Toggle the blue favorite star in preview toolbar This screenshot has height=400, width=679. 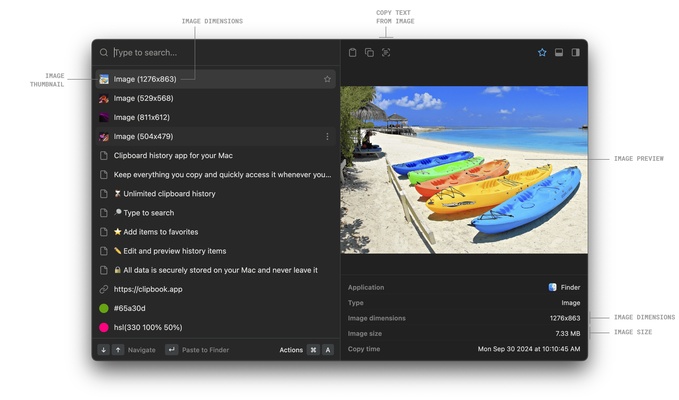point(542,52)
